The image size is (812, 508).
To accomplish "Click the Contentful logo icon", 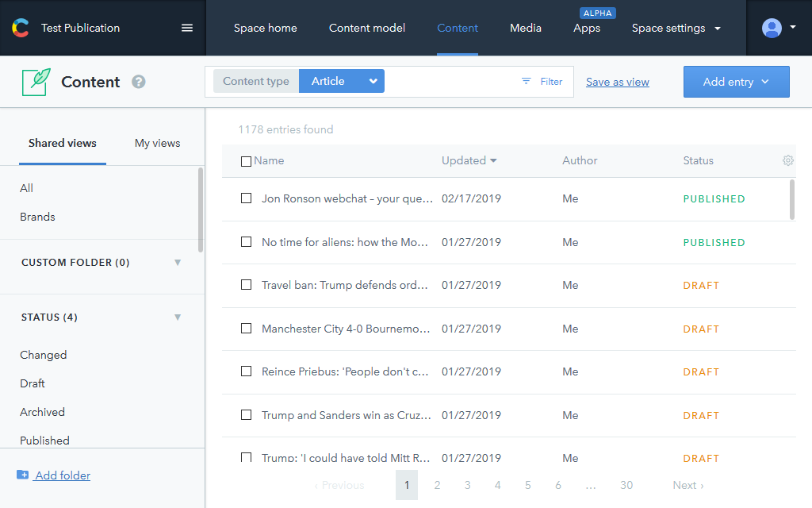I will [21, 29].
